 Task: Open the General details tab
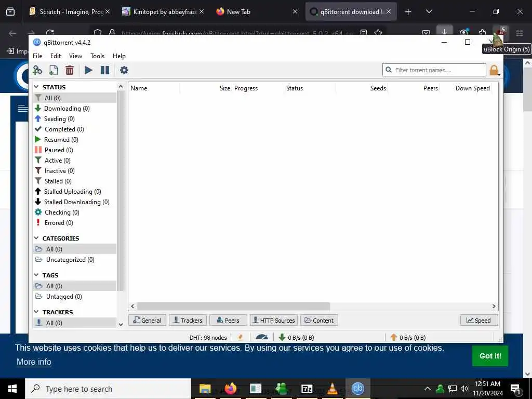click(147, 320)
